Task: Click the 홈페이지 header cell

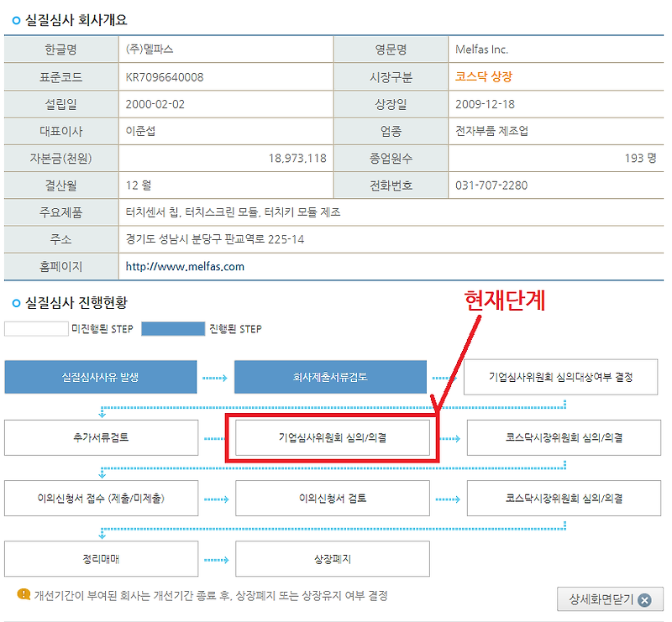Action: (x=61, y=266)
